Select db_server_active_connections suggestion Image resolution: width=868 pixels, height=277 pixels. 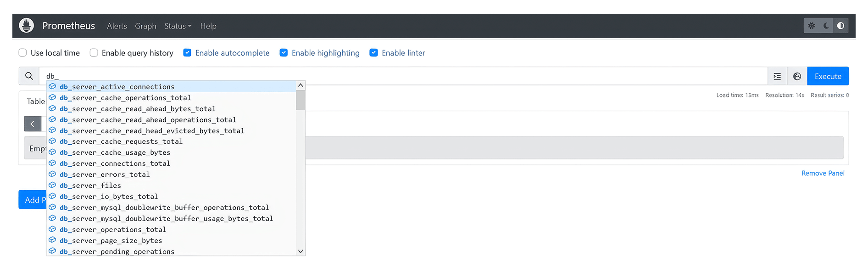click(117, 87)
